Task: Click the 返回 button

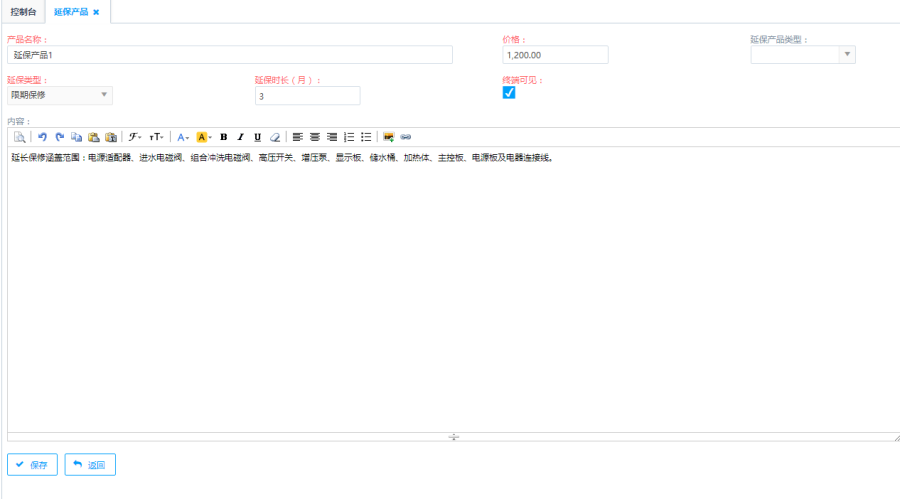Action: coord(90,465)
